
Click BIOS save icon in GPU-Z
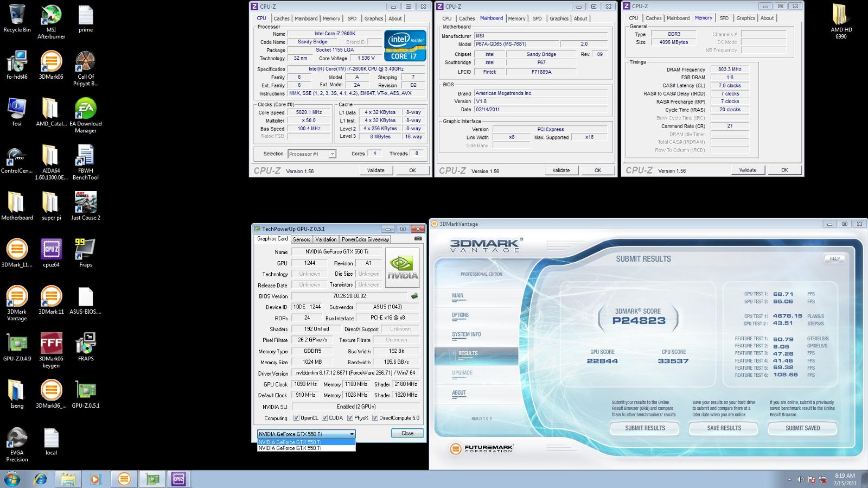414,296
